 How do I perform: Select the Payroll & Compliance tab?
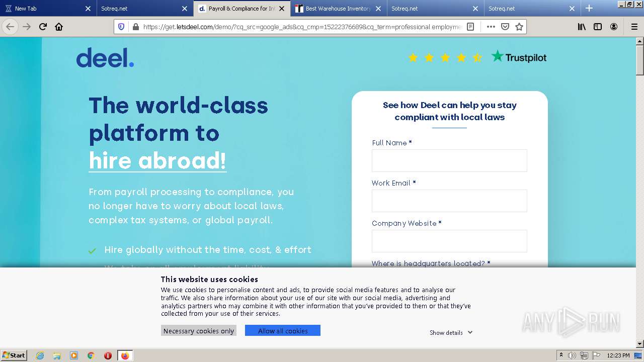point(242,8)
